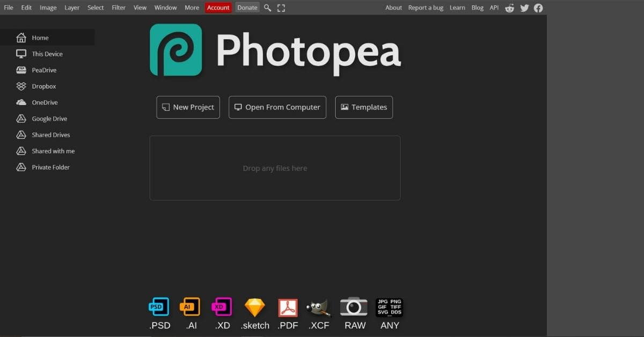Click the Private Folder icon
The height and width of the screenshot is (337, 644).
[21, 167]
